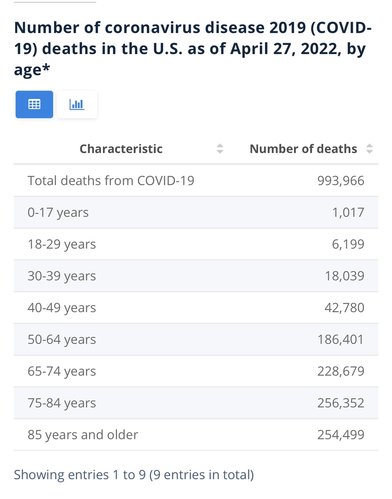
Task: Click the Characteristic column header
Action: 121,149
